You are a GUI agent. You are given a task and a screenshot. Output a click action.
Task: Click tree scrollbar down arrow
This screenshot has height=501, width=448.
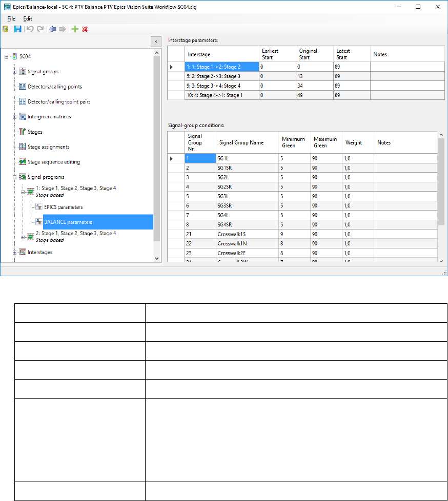coord(157,259)
